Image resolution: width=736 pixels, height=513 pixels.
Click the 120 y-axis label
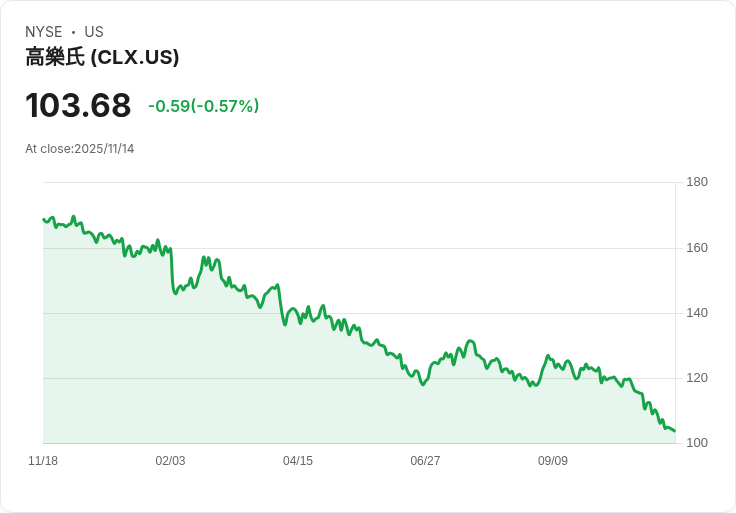pos(696,378)
